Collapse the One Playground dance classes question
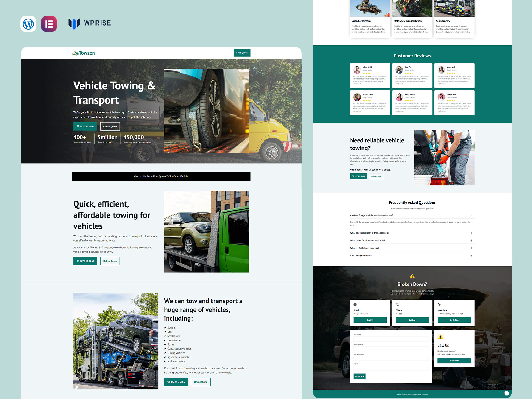 click(x=412, y=215)
